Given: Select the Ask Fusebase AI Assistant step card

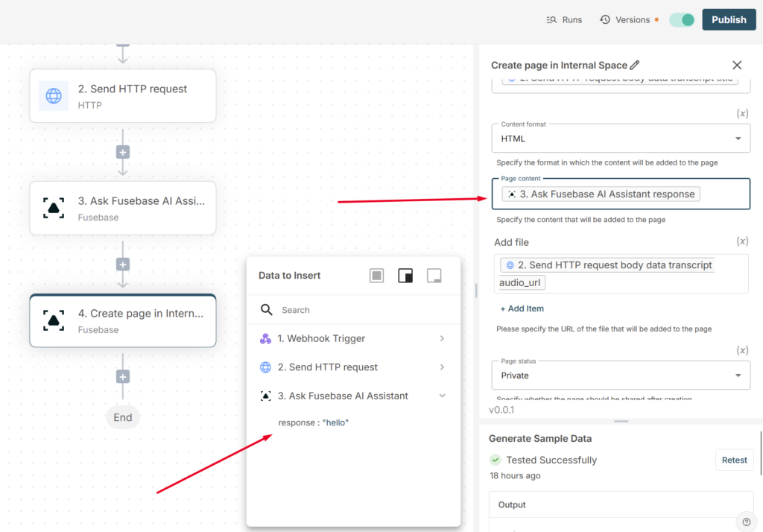Looking at the screenshot, I should [x=123, y=208].
